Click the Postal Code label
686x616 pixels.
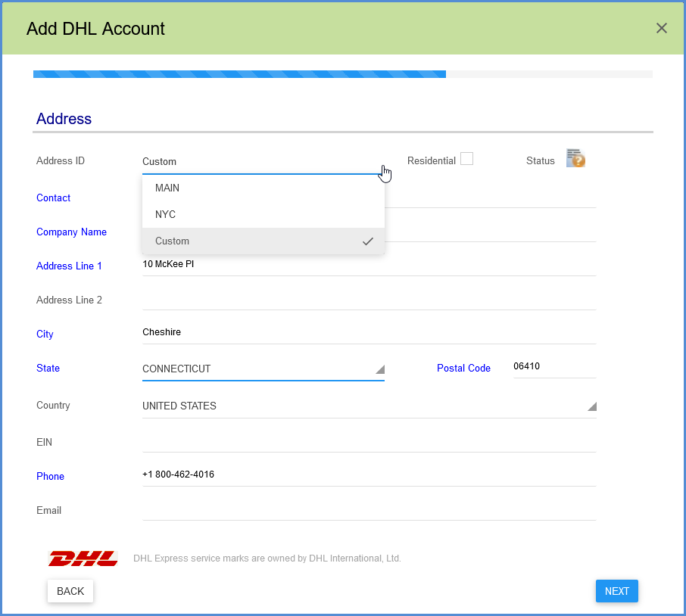pyautogui.click(x=463, y=368)
